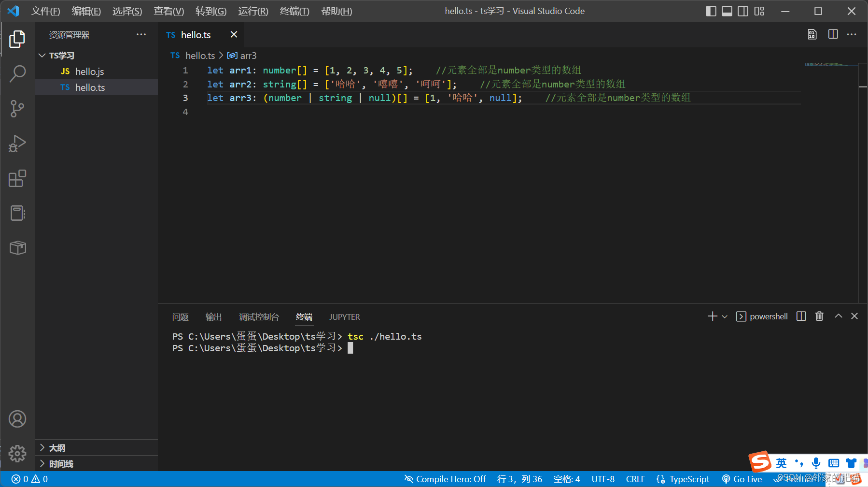Switch to the 调试控制台 panel tab
868x487 pixels.
pos(259,317)
